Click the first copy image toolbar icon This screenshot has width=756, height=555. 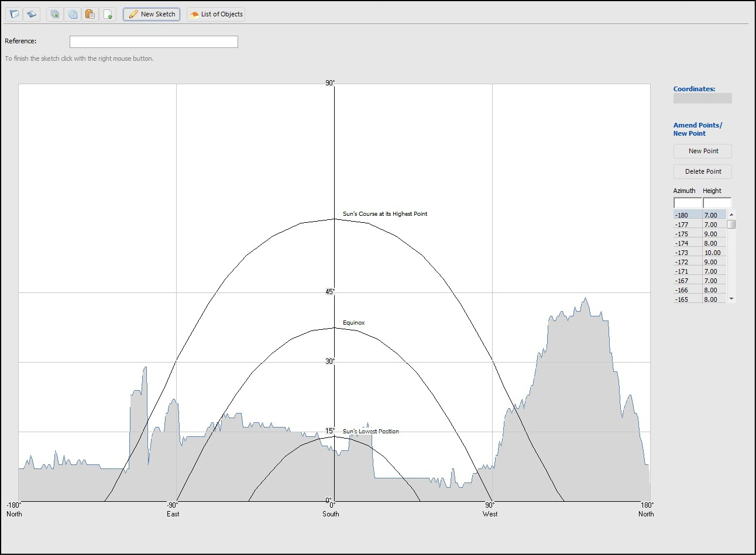pos(55,14)
